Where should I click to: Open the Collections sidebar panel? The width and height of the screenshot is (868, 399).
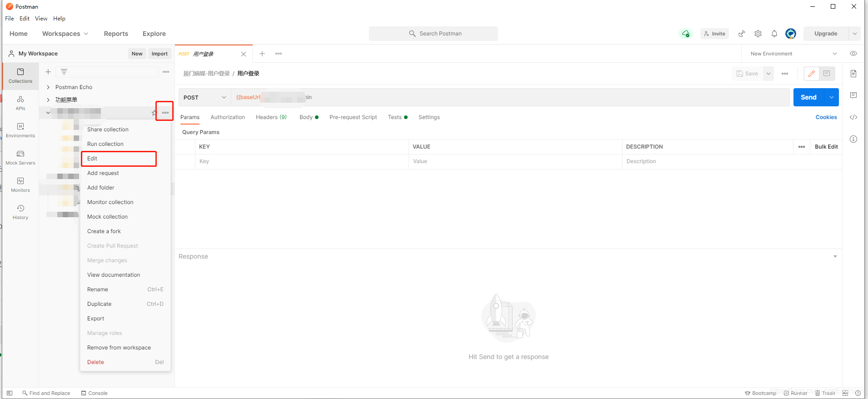pos(20,75)
